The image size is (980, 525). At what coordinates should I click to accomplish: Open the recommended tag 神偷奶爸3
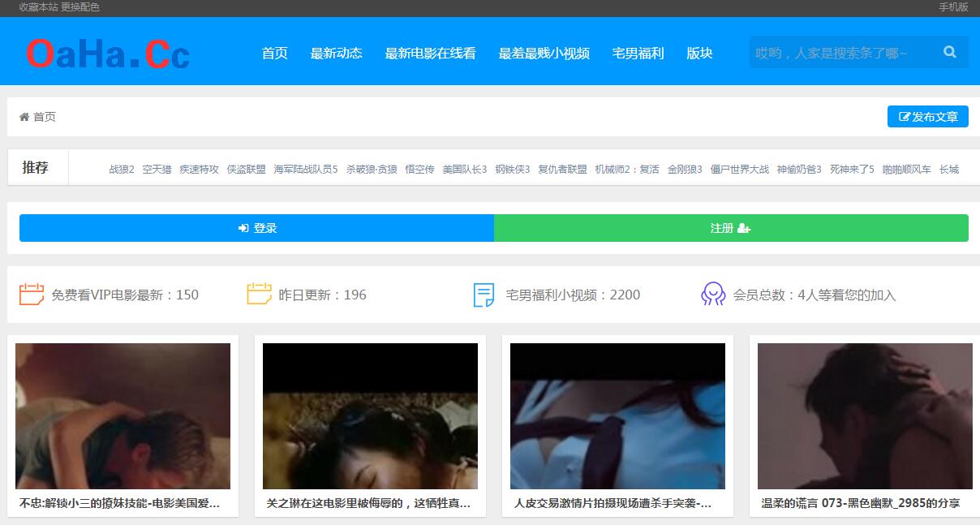pyautogui.click(x=799, y=170)
